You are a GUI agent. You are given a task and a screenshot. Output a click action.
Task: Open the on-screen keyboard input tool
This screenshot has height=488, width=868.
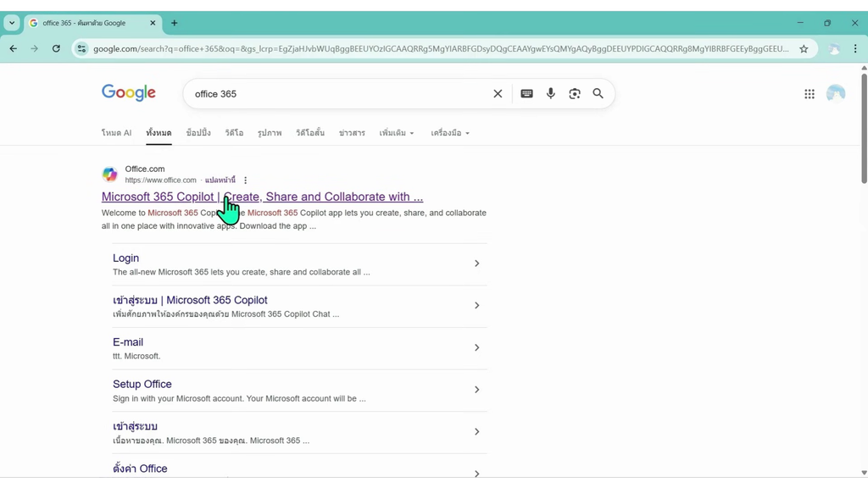(526, 94)
